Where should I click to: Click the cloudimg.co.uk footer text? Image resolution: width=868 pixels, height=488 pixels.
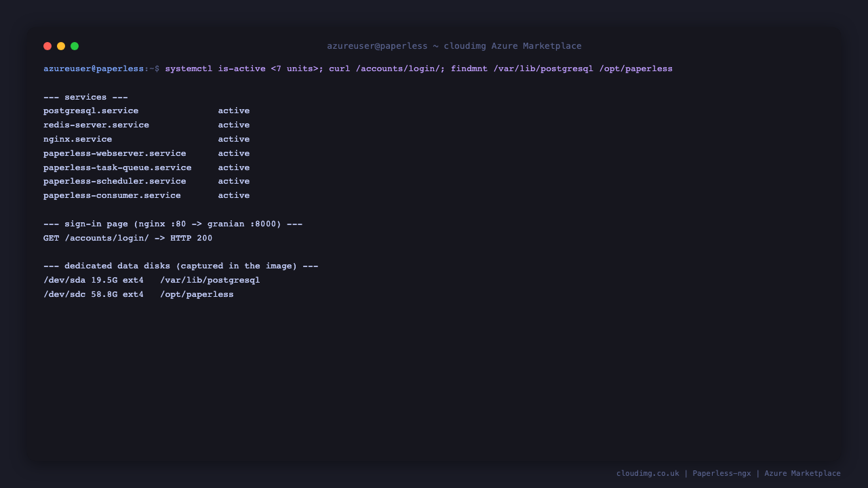(x=648, y=473)
